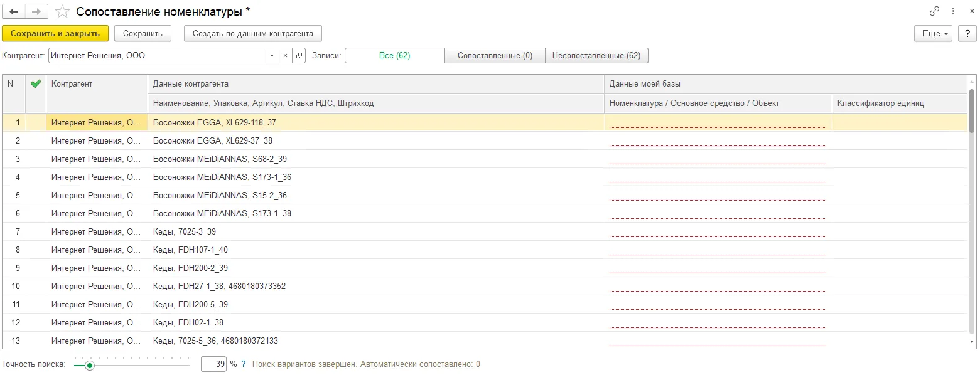Click the back navigation arrow
980x375 pixels.
pyautogui.click(x=14, y=11)
